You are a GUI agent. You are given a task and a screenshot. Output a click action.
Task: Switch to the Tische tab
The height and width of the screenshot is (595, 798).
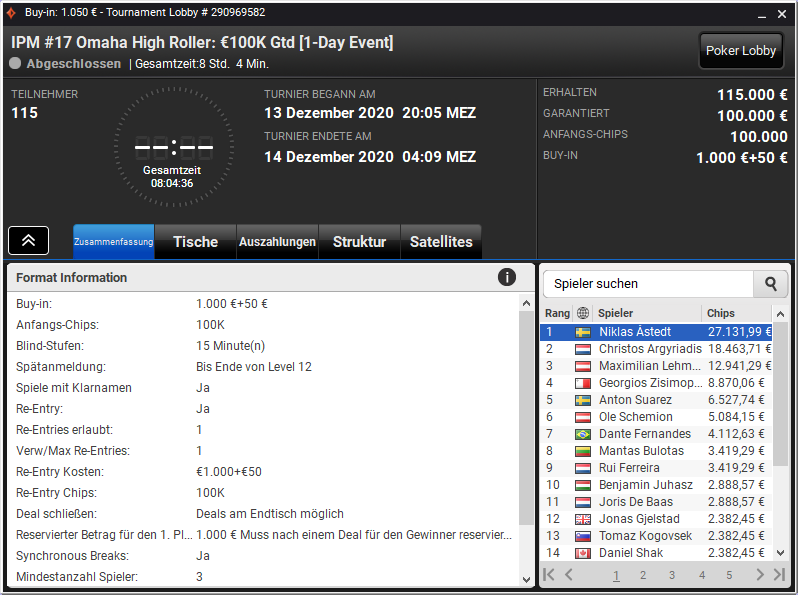coord(195,242)
